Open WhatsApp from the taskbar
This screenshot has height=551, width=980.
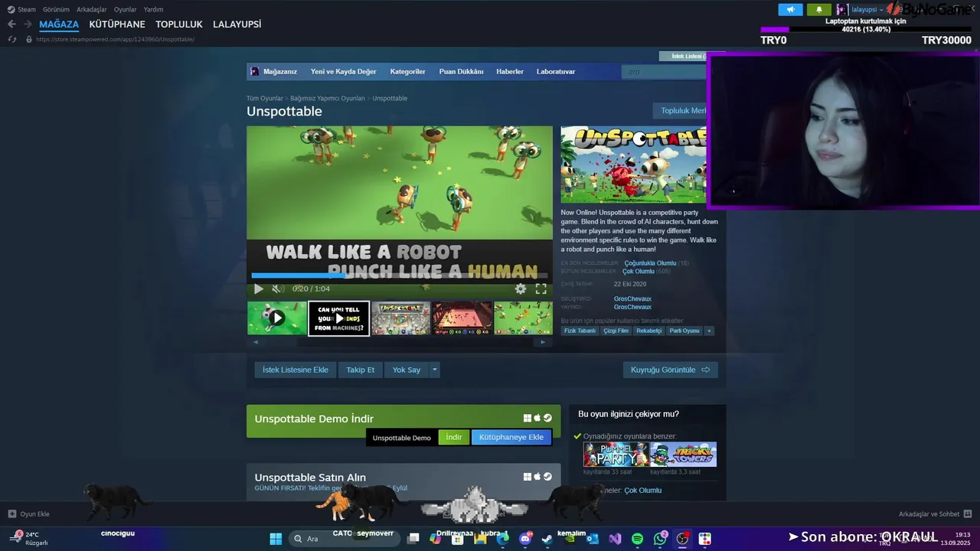coord(660,539)
